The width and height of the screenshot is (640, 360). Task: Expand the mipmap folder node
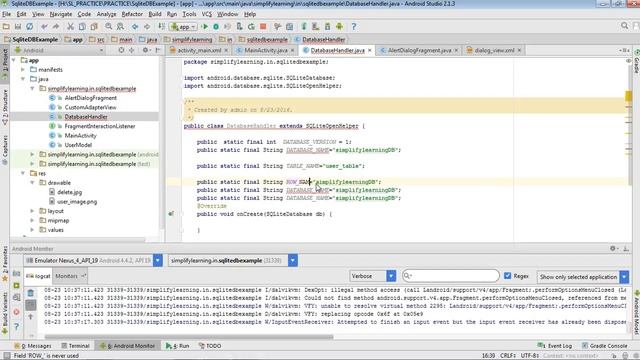tap(32, 220)
